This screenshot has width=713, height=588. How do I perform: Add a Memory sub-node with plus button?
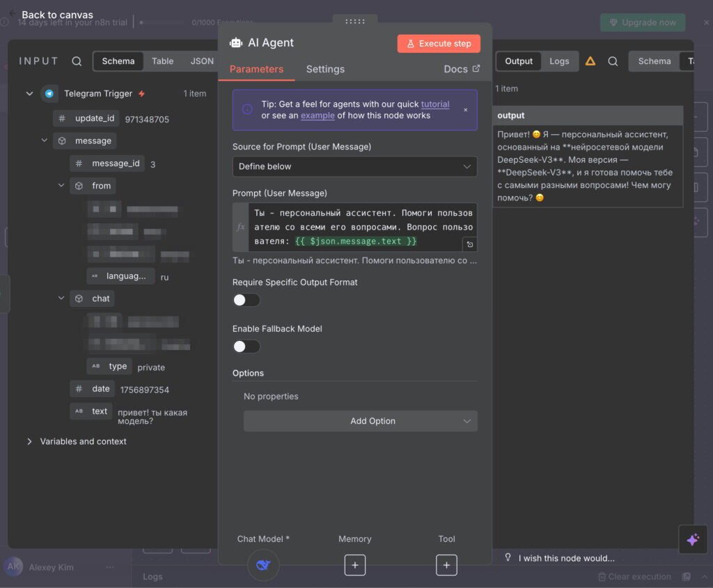354,565
